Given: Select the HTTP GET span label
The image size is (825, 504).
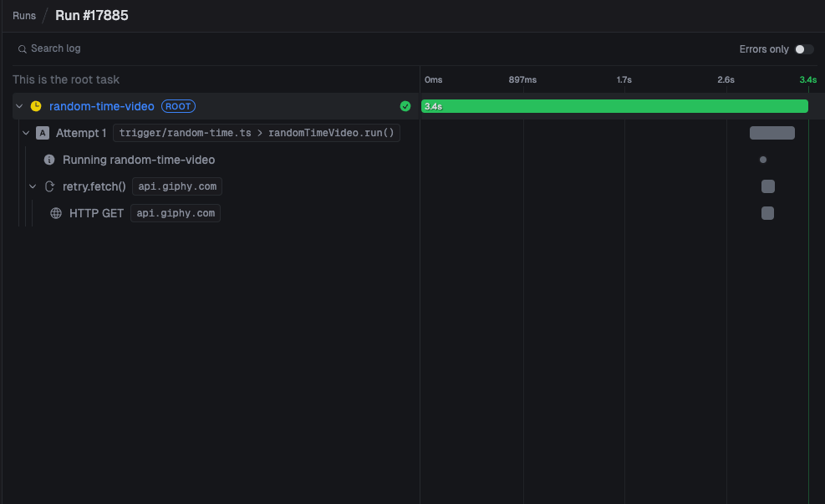Looking at the screenshot, I should coord(96,213).
